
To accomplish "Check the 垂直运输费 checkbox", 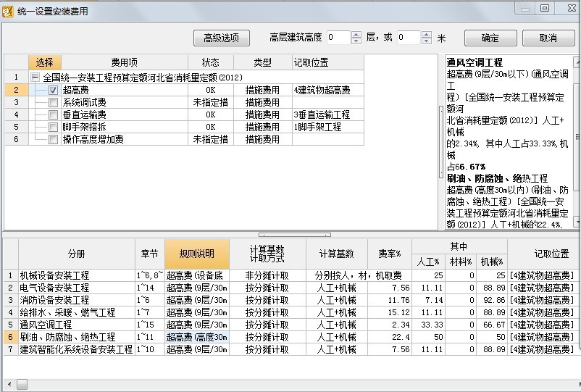I will (53, 114).
